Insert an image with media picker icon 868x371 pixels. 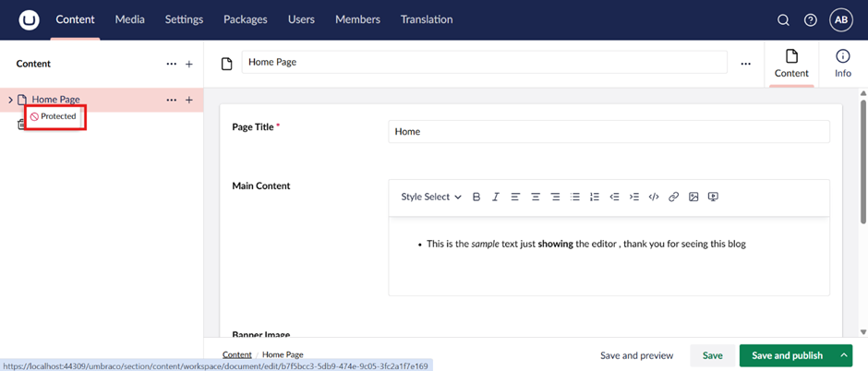(x=693, y=197)
